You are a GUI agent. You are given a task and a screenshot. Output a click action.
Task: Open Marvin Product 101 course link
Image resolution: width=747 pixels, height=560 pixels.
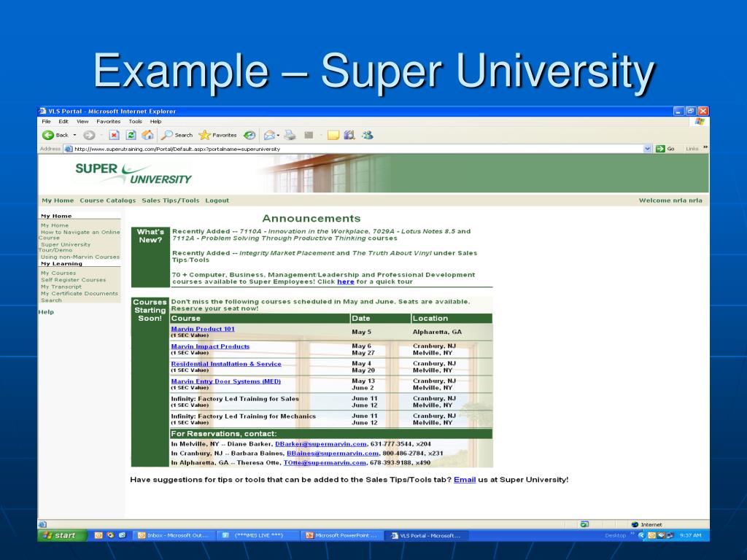click(x=203, y=329)
